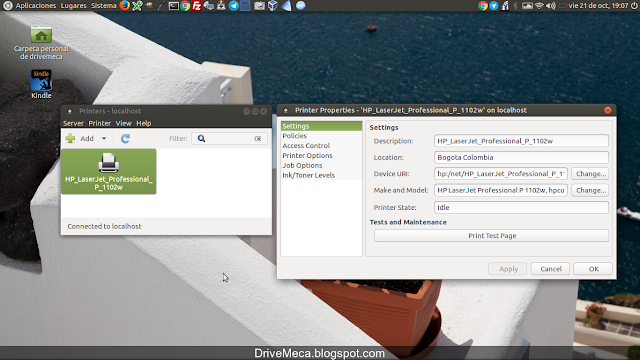
Task: Open the Job Options page
Action: 321,165
